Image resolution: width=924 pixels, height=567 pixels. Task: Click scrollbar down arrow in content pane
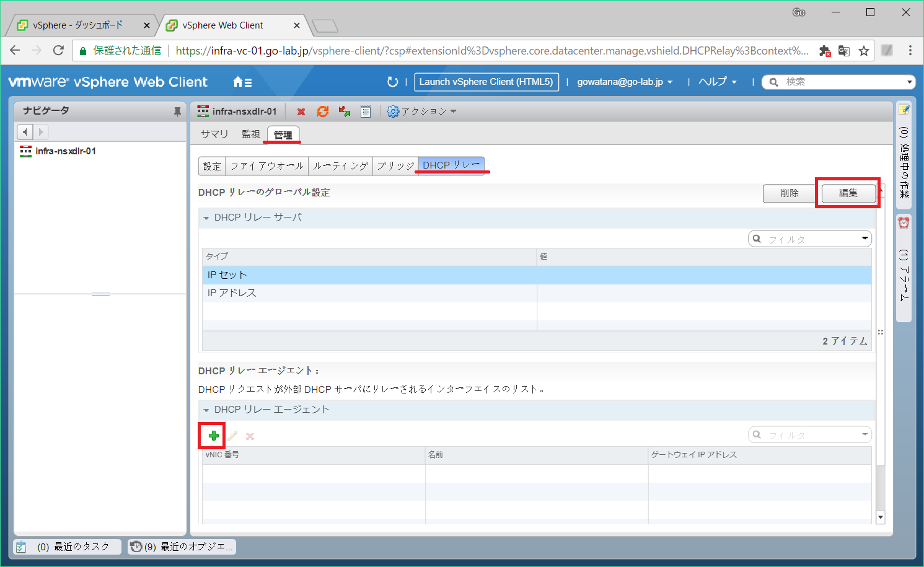point(881,517)
